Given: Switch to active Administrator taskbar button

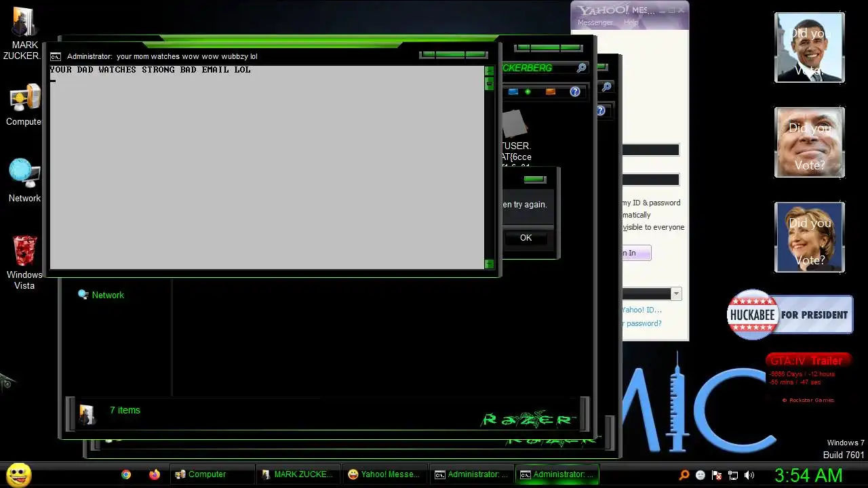Looking at the screenshot, I should click(557, 474).
